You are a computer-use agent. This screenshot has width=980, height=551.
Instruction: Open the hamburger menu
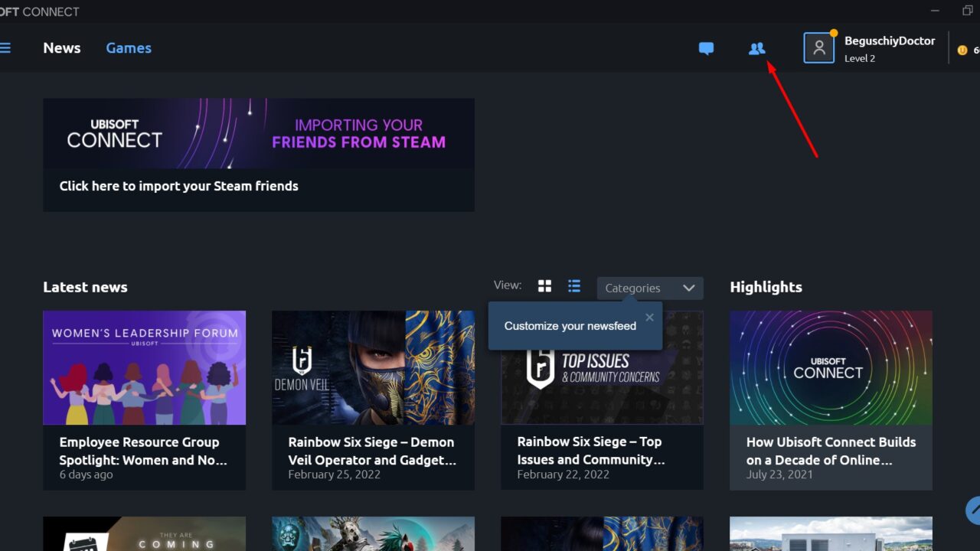coord(5,48)
